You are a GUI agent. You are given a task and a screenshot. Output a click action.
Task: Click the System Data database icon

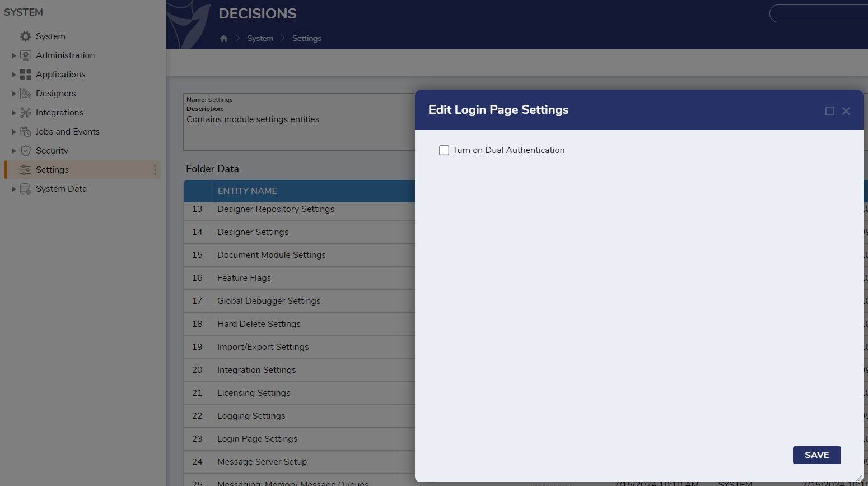[25, 189]
